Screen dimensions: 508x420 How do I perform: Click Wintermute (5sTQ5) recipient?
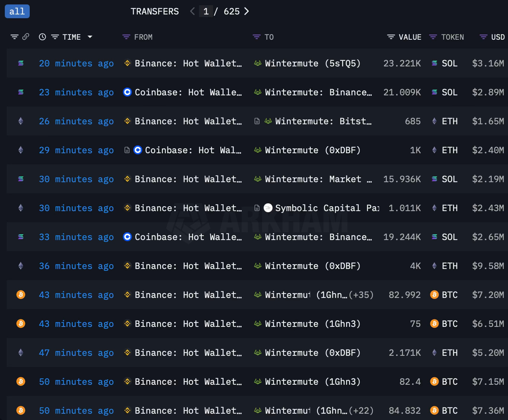tap(313, 63)
